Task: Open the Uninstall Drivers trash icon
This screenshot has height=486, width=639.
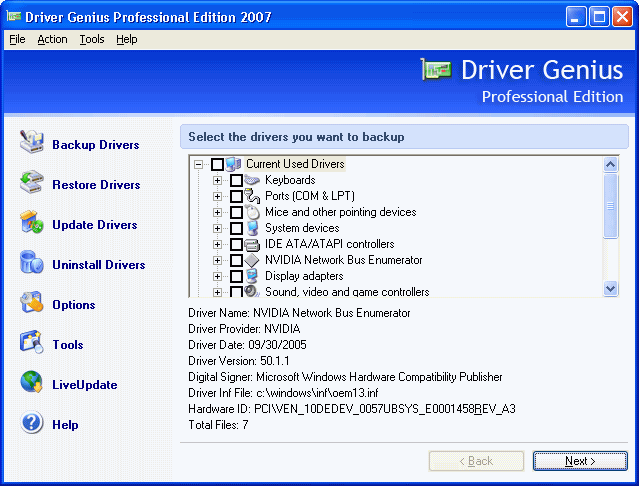Action: [x=32, y=264]
